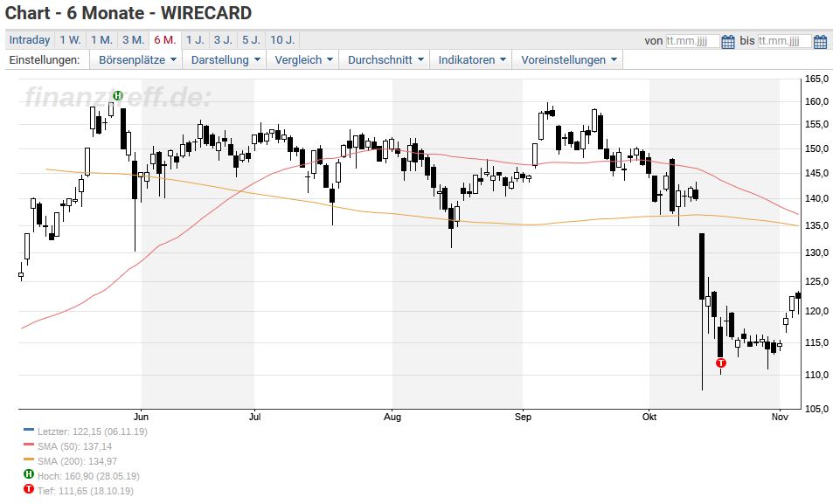
Task: Switch to the Intraday timeframe tab
Action: pos(30,40)
